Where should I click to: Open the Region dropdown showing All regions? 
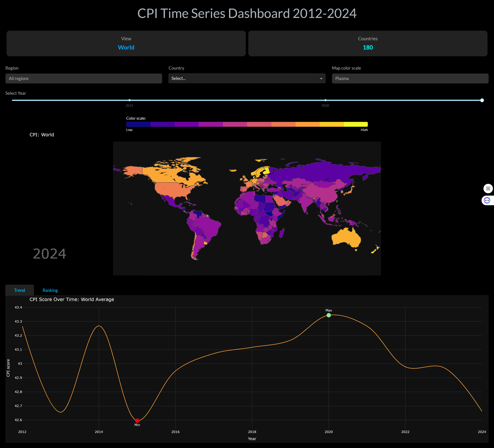(x=84, y=79)
